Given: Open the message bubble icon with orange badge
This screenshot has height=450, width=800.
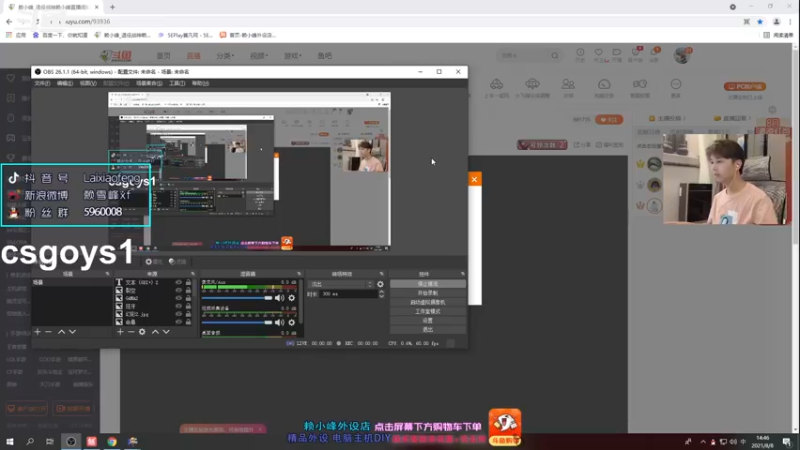Looking at the screenshot, I should pyautogui.click(x=655, y=54).
